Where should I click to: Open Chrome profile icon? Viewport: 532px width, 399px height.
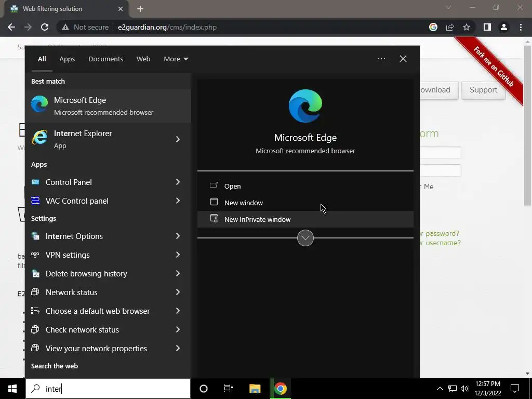click(504, 27)
